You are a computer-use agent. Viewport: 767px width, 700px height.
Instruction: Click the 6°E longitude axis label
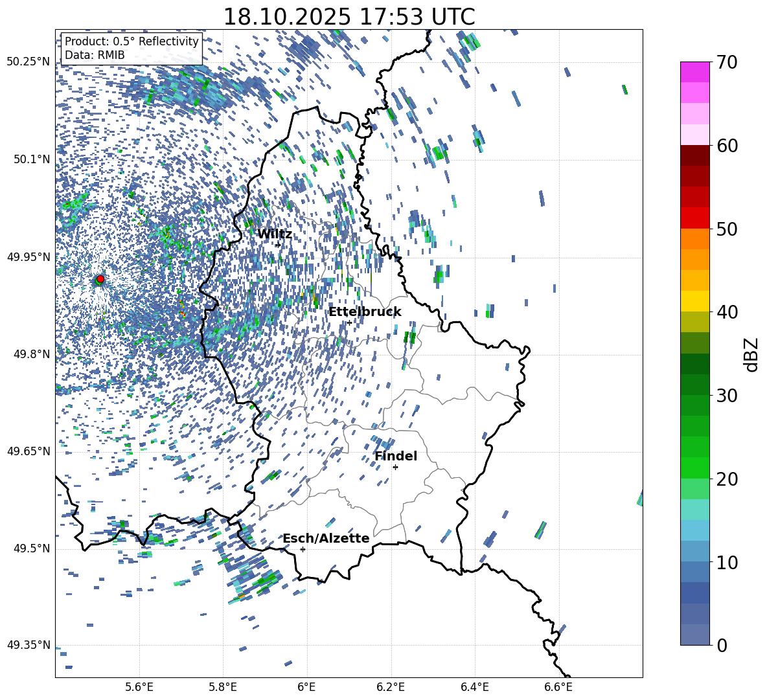[x=306, y=686]
